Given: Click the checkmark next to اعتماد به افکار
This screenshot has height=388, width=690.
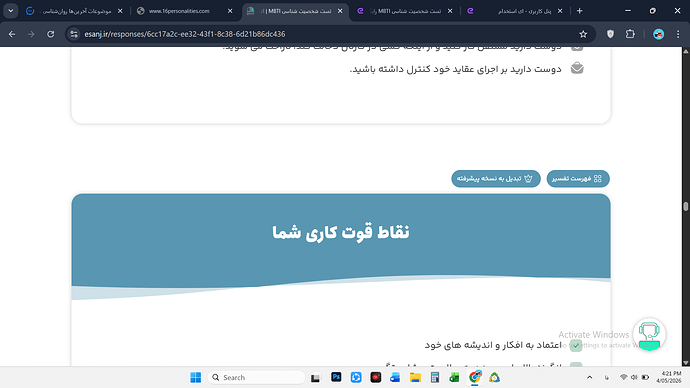Looking at the screenshot, I should tap(576, 346).
